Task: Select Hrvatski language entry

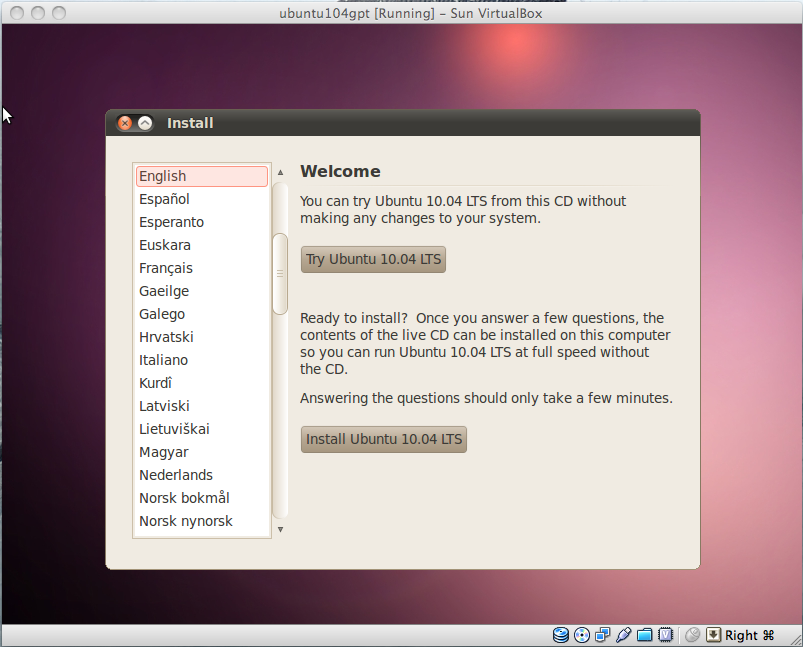Action: 202,337
